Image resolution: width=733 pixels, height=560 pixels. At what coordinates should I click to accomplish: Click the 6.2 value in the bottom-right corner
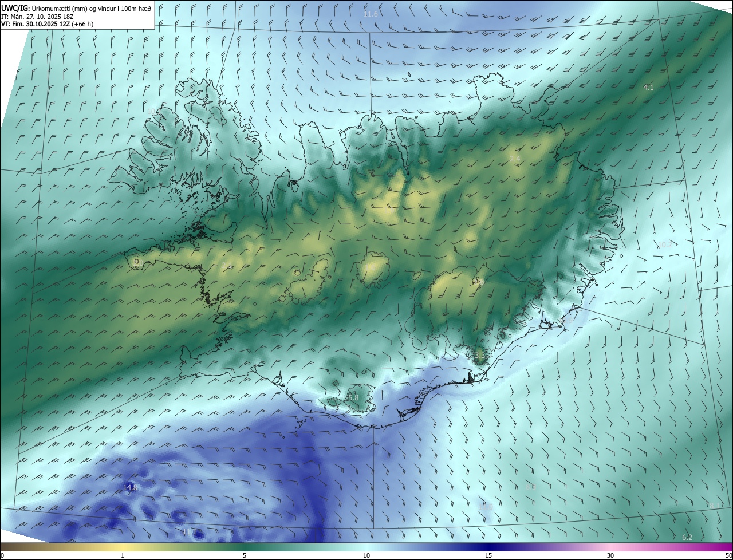pos(687,537)
